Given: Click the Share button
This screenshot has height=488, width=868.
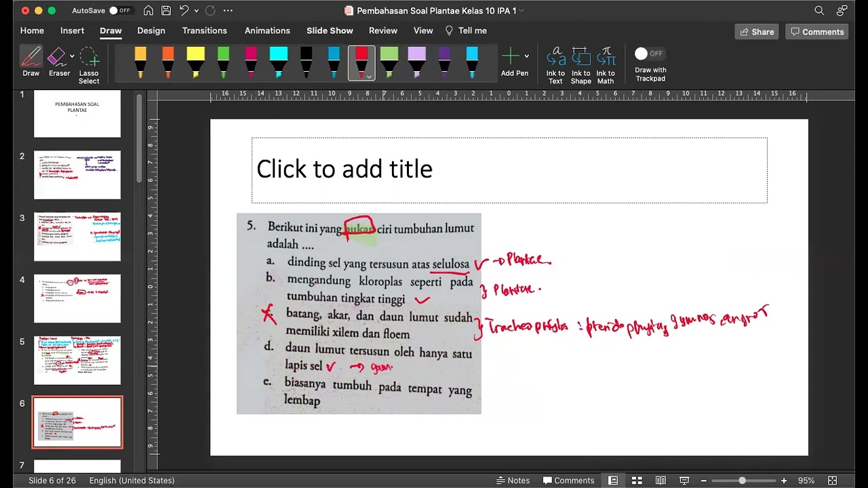Looking at the screenshot, I should tap(757, 32).
